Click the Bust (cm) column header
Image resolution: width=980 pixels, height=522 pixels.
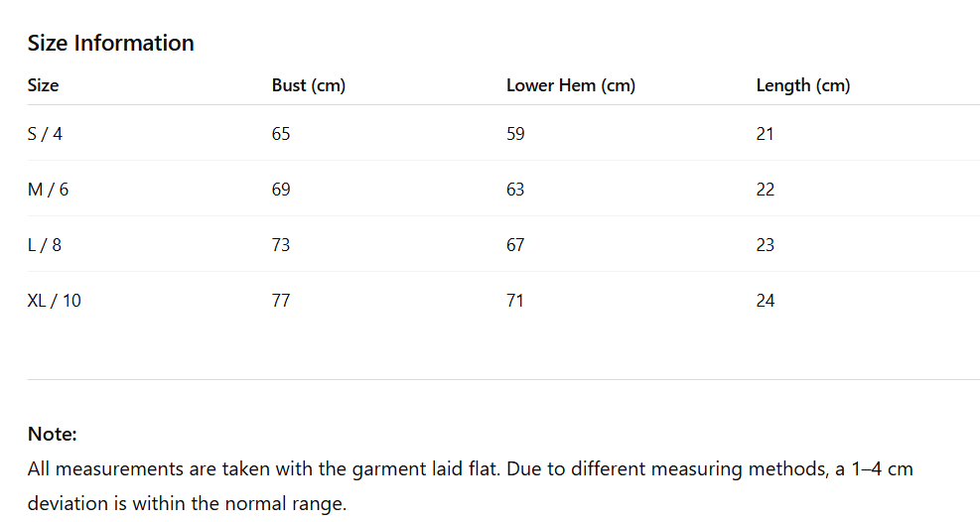coord(308,85)
